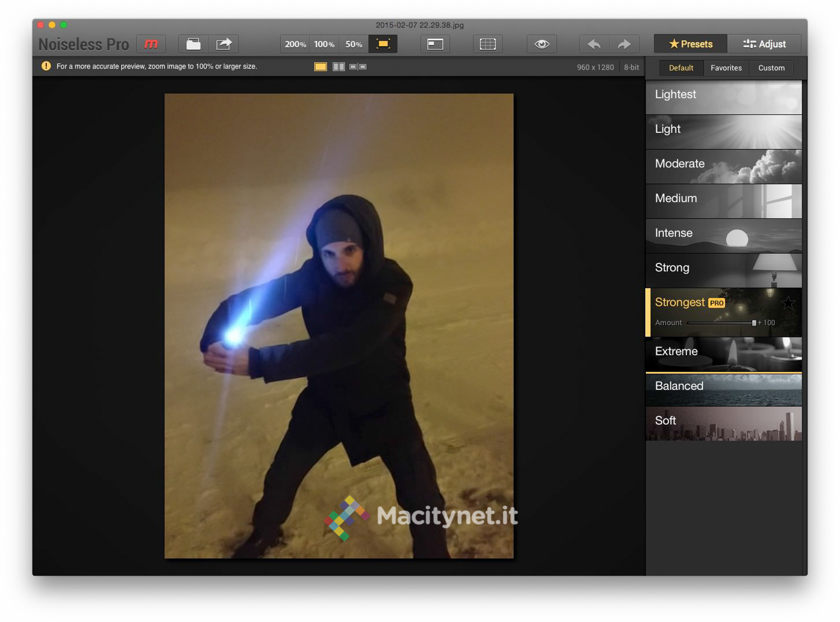Click the red Macphun logo button

tap(151, 44)
